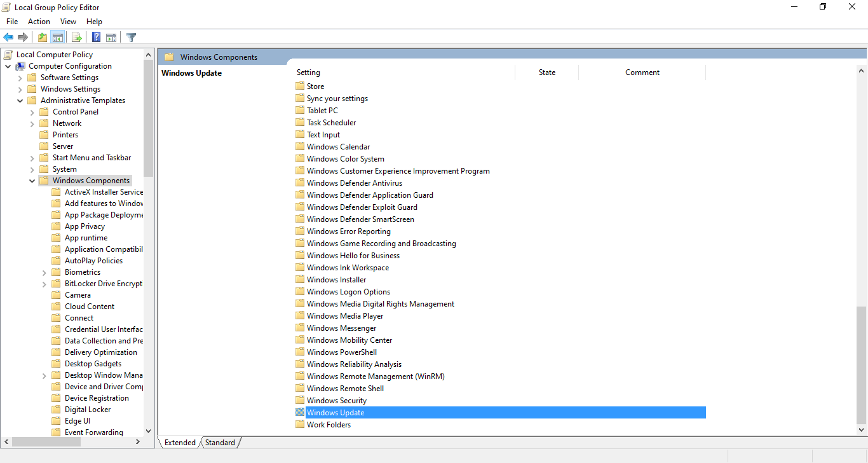Expand the System tree node

[32, 169]
